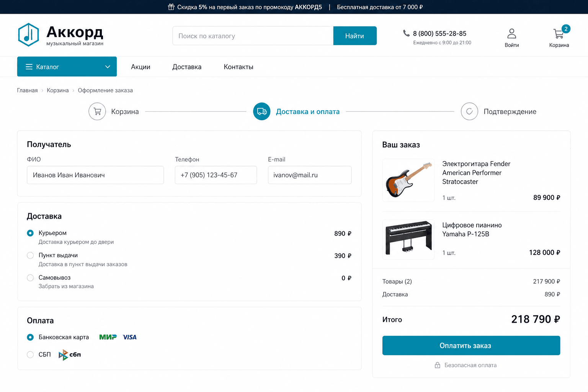Click the 89 900 ₽ price
The height and width of the screenshot is (392, 588).
(547, 198)
